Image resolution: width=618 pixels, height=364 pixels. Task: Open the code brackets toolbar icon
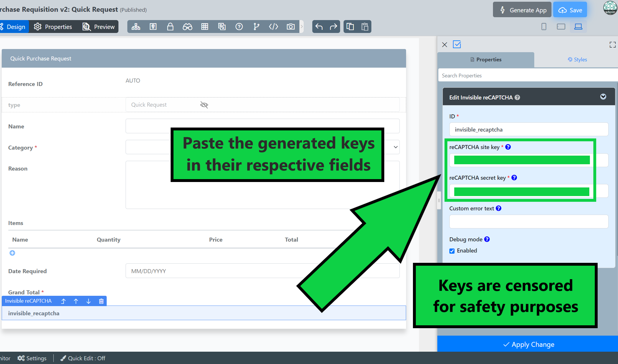click(273, 27)
